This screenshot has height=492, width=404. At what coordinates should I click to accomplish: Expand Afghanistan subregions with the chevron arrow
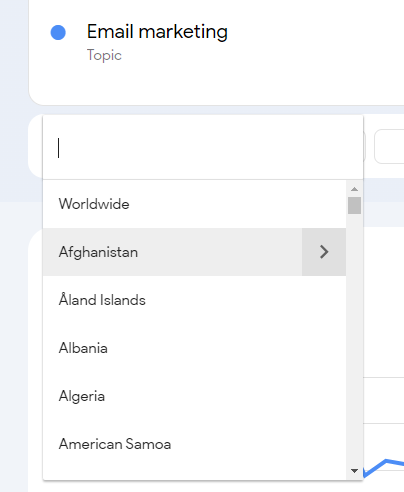pyautogui.click(x=324, y=252)
